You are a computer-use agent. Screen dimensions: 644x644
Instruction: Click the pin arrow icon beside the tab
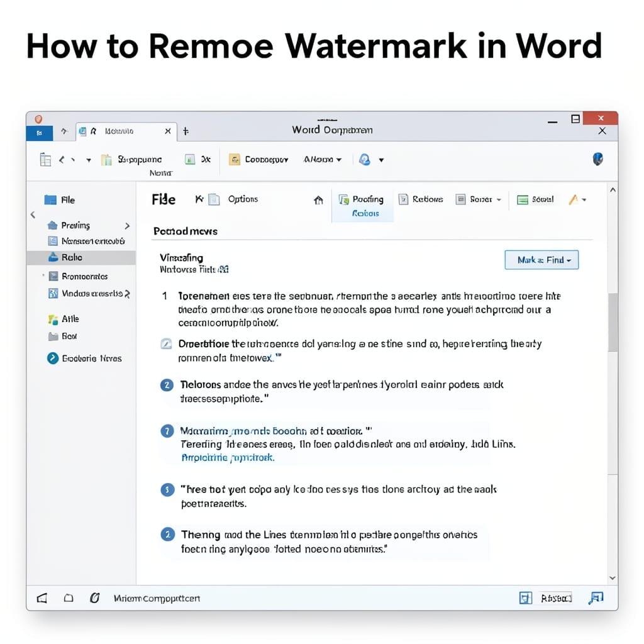tap(64, 131)
